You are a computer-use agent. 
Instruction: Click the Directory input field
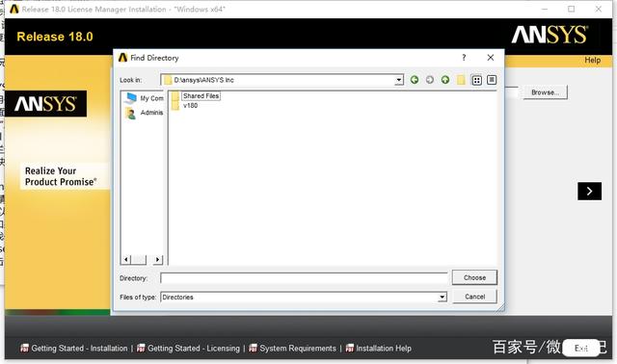pyautogui.click(x=304, y=278)
